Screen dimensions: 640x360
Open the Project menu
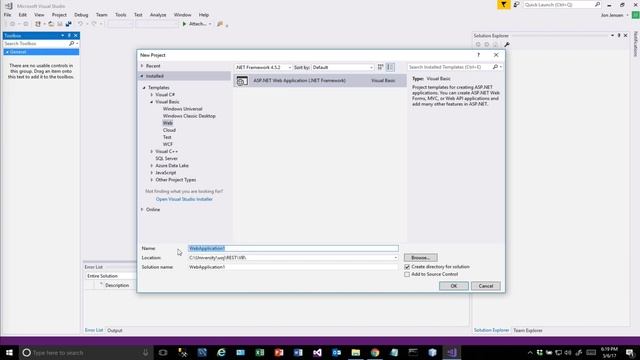pyautogui.click(x=59, y=15)
